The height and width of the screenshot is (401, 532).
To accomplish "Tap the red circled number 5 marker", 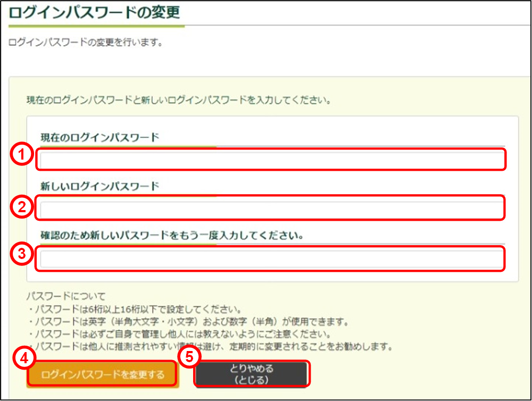I will (x=190, y=357).
